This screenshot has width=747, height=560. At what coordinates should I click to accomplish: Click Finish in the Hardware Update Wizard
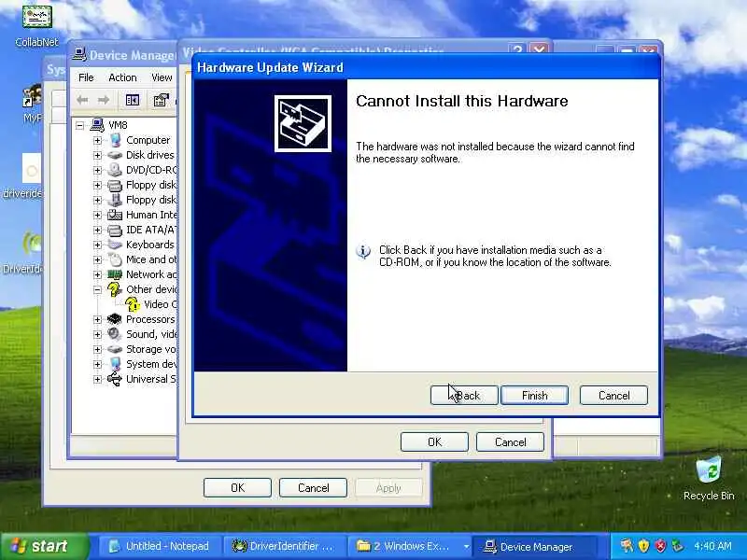pos(534,395)
